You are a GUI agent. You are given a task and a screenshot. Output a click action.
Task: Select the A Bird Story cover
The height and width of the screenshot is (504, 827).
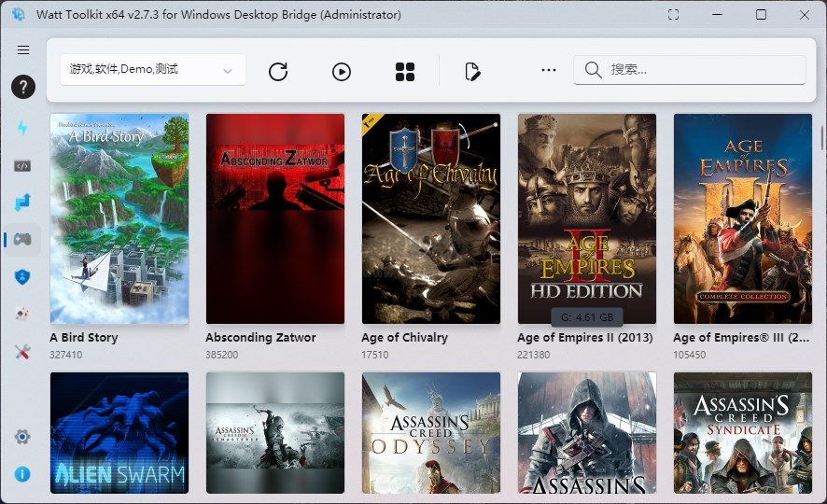coord(119,218)
